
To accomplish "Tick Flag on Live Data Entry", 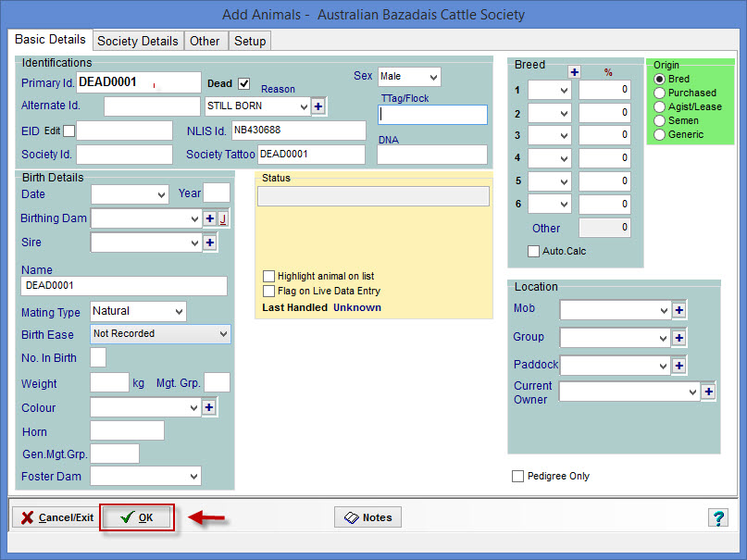I will 268,291.
